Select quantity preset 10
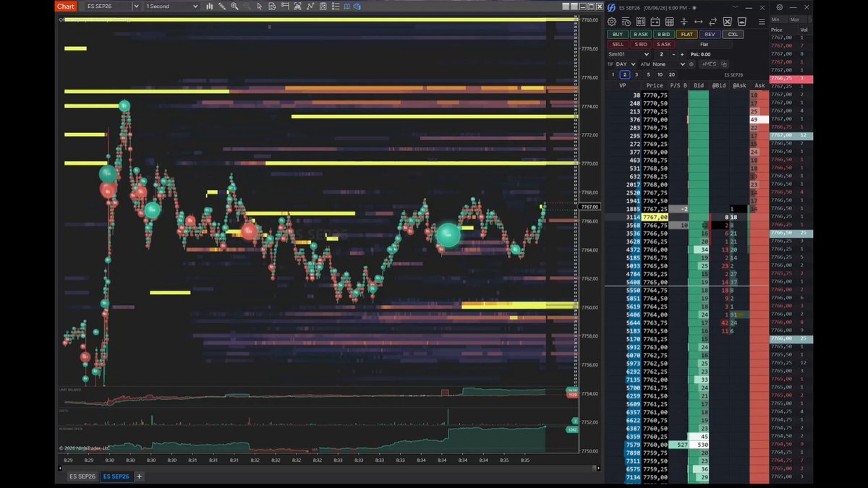The height and width of the screenshot is (488, 868). [x=660, y=74]
